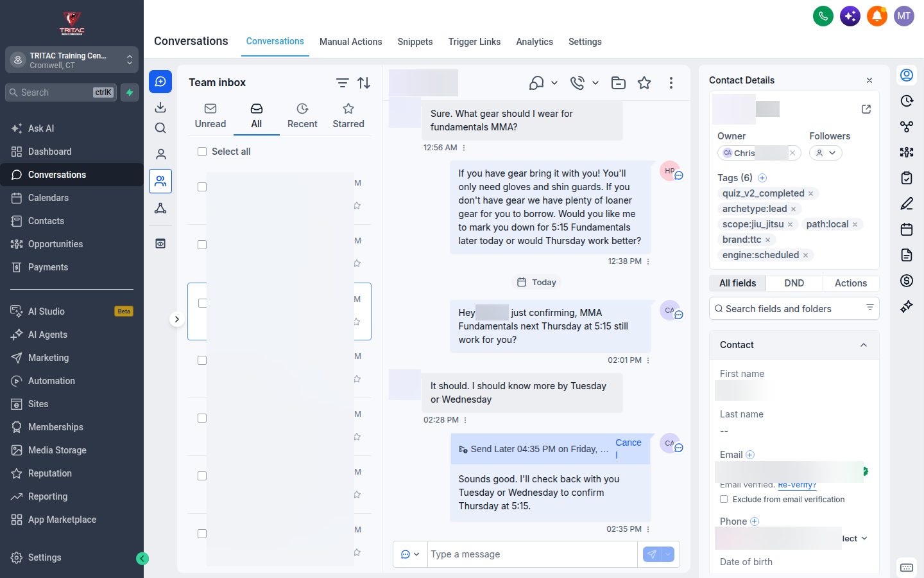The width and height of the screenshot is (924, 578).
Task: Open the search icon in inbox sidebar
Action: (160, 128)
